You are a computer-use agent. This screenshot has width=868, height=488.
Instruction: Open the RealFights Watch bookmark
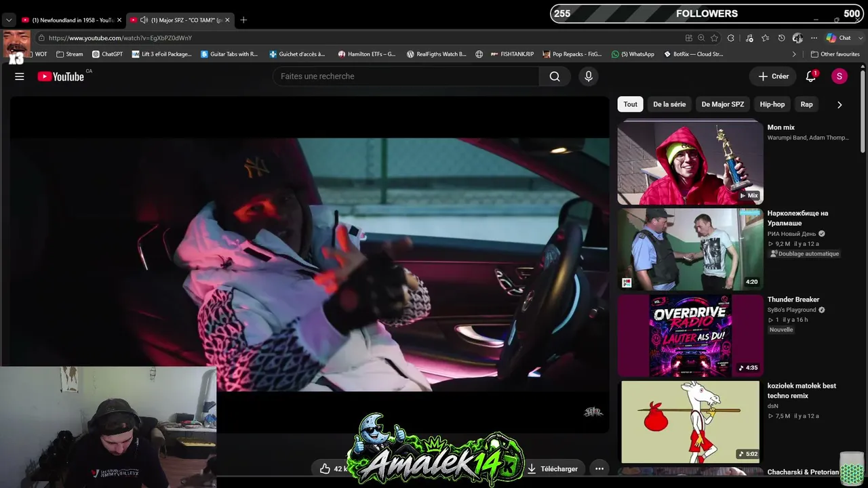437,54
